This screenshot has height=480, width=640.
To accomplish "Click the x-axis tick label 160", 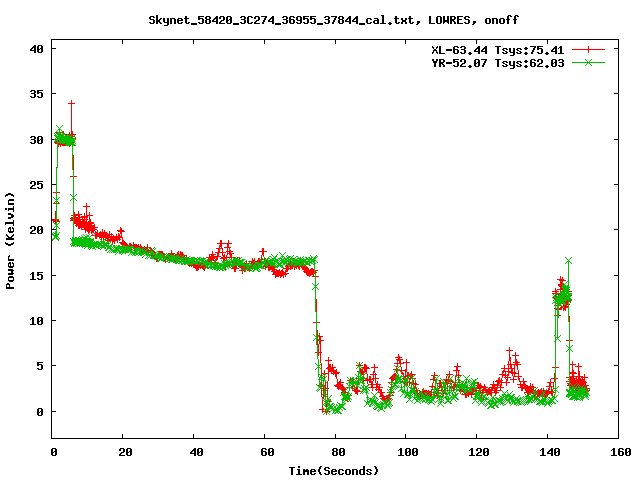I will click(620, 452).
